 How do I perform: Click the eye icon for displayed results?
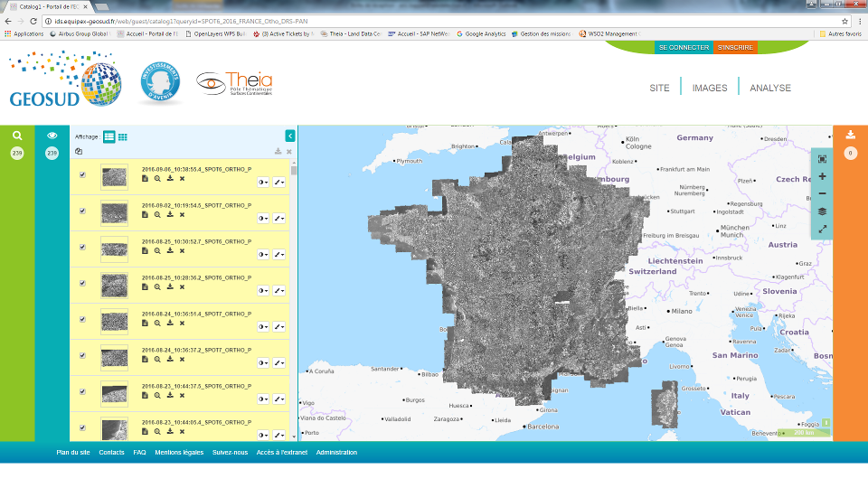click(52, 136)
